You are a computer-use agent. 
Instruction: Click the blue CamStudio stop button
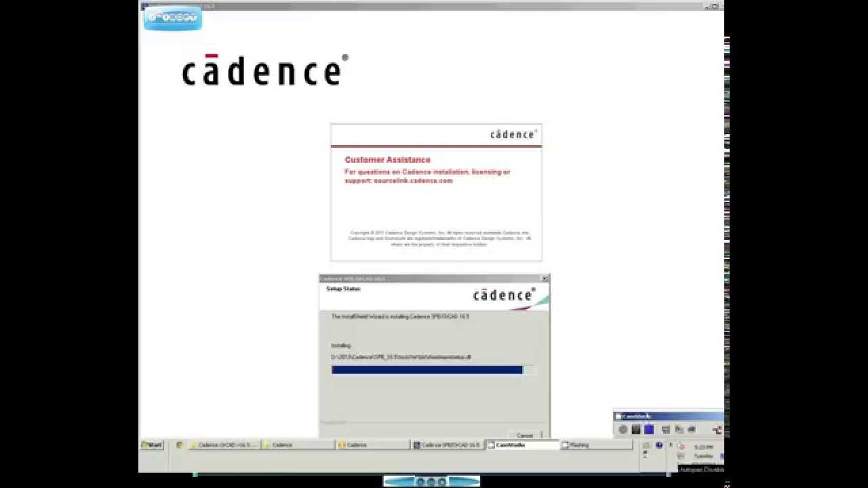[649, 429]
